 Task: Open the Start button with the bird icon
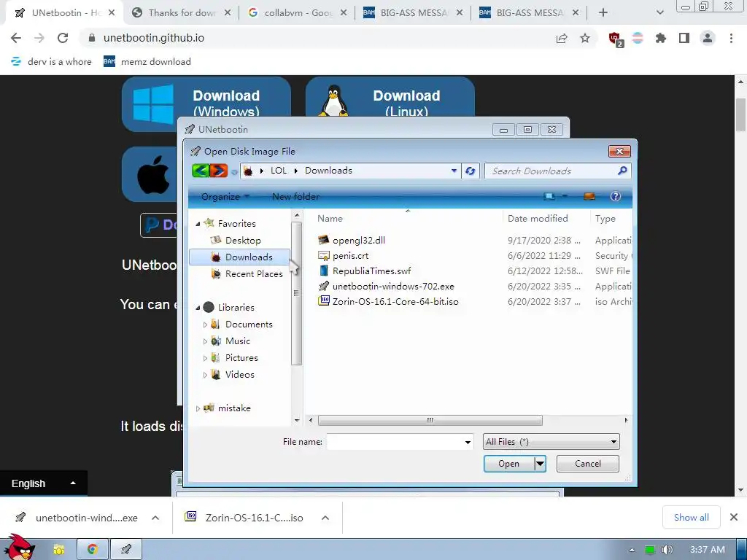pyautogui.click(x=19, y=547)
